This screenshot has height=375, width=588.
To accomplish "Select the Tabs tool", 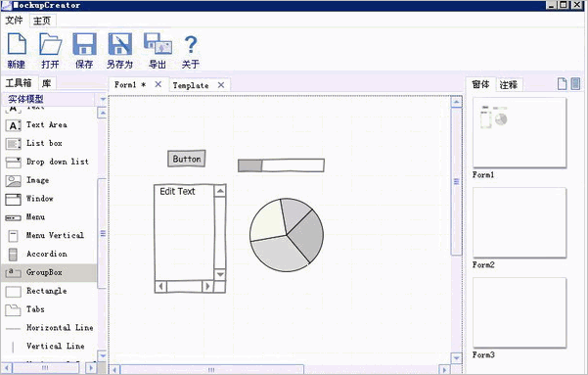I will pyautogui.click(x=49, y=309).
